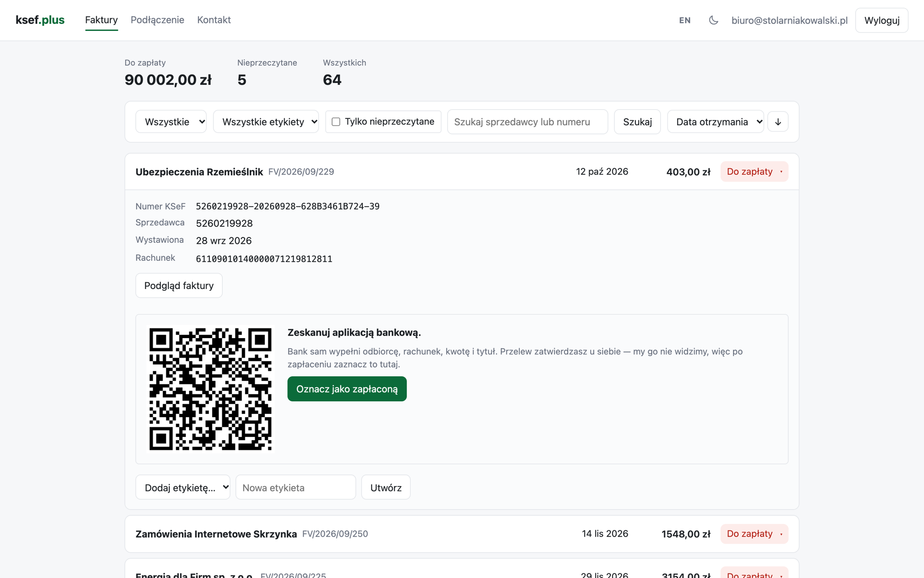Collapse the Ubezpieczenia Rzemieślnik invoice row
Screen dimensions: 924x578
(462, 171)
